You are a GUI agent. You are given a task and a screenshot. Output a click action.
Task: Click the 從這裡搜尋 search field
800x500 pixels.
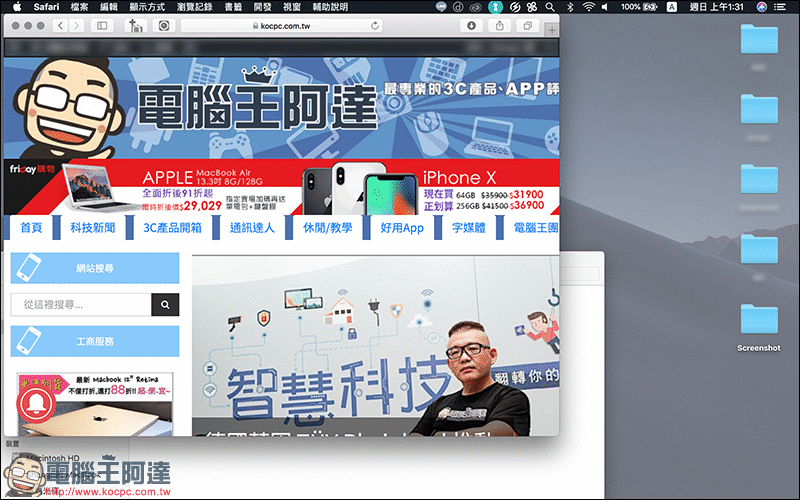pos(81,305)
